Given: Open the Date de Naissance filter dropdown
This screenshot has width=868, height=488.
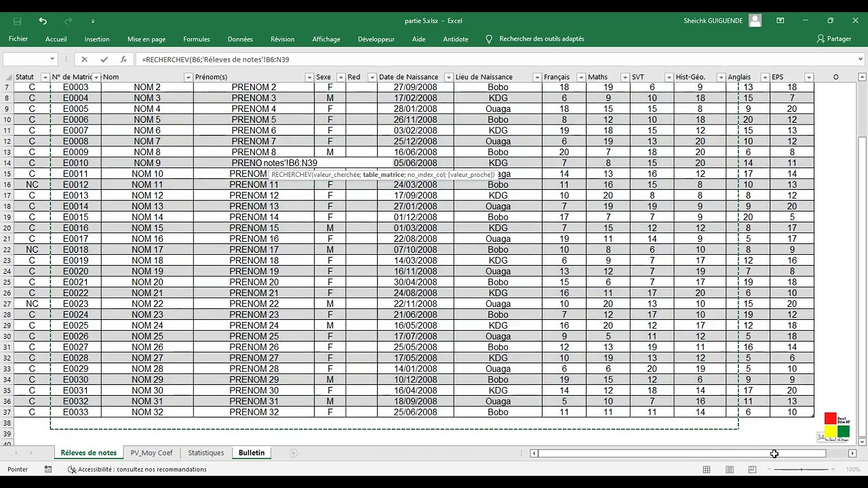Looking at the screenshot, I should click(448, 77).
